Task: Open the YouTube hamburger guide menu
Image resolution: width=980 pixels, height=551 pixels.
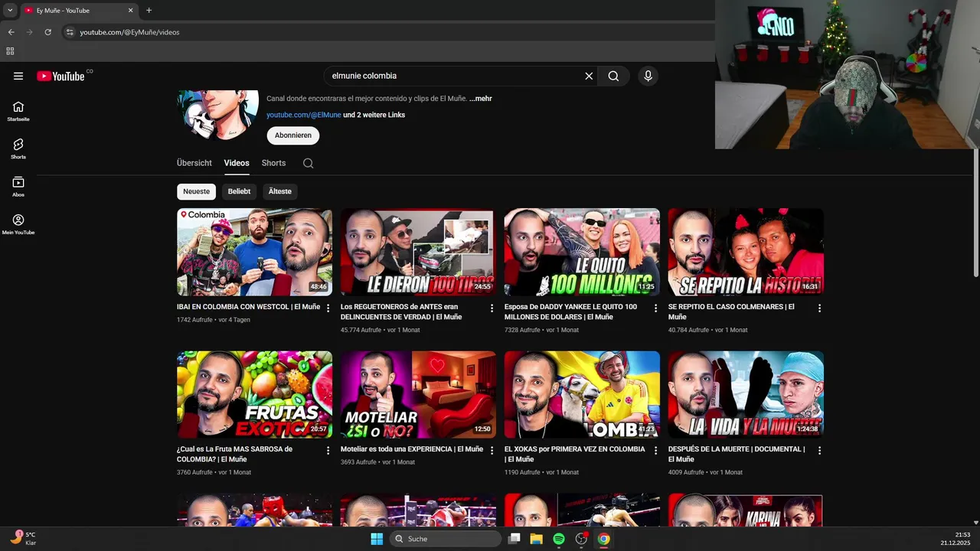Action: point(18,76)
